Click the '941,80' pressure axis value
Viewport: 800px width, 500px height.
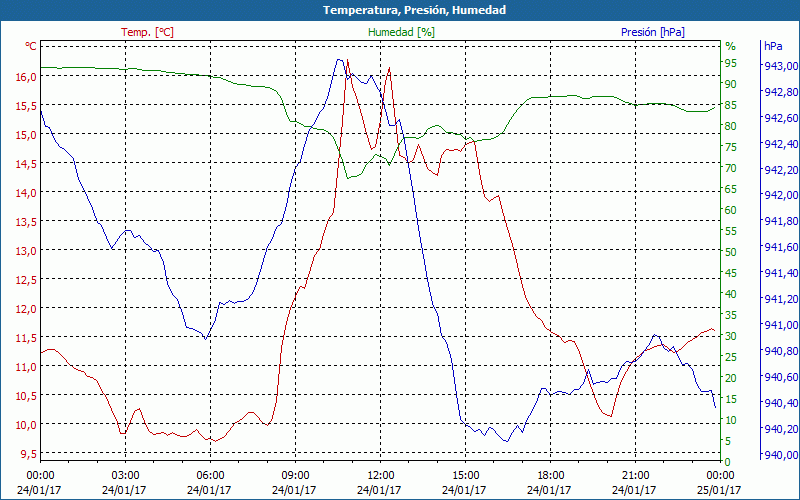coord(781,221)
